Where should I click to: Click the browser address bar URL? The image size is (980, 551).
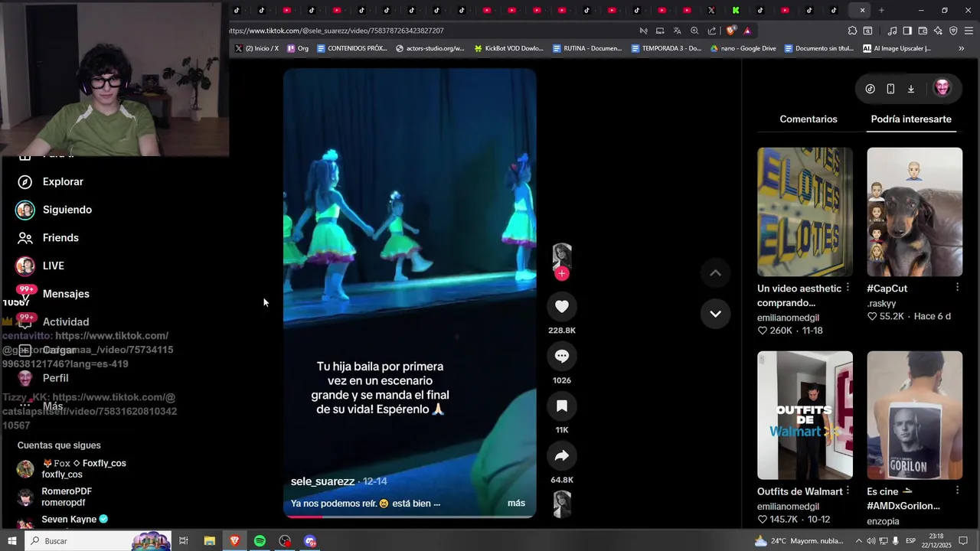[337, 31]
